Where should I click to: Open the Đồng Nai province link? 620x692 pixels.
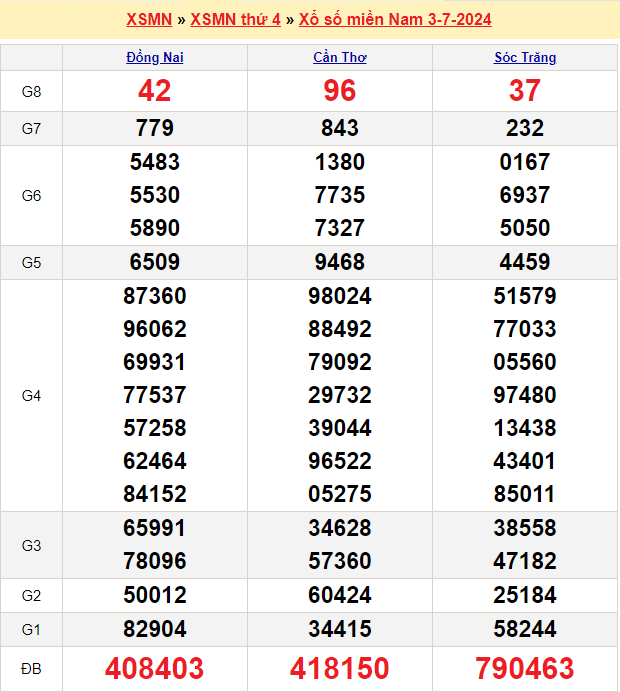(155, 57)
